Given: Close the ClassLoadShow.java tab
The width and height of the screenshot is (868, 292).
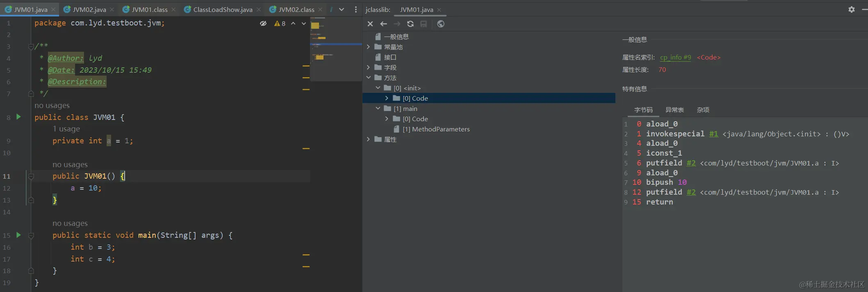Looking at the screenshot, I should (258, 9).
